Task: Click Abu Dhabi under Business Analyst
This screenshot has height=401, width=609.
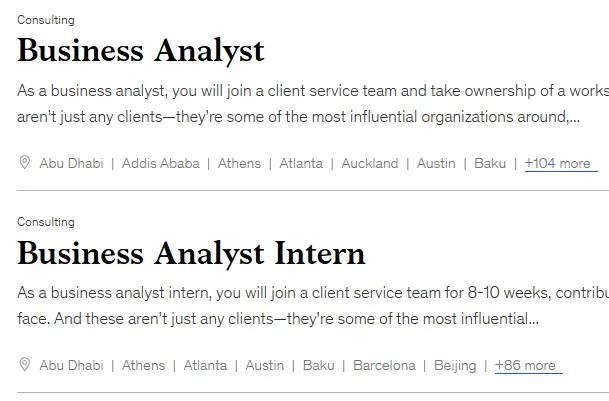Action: coord(70,164)
